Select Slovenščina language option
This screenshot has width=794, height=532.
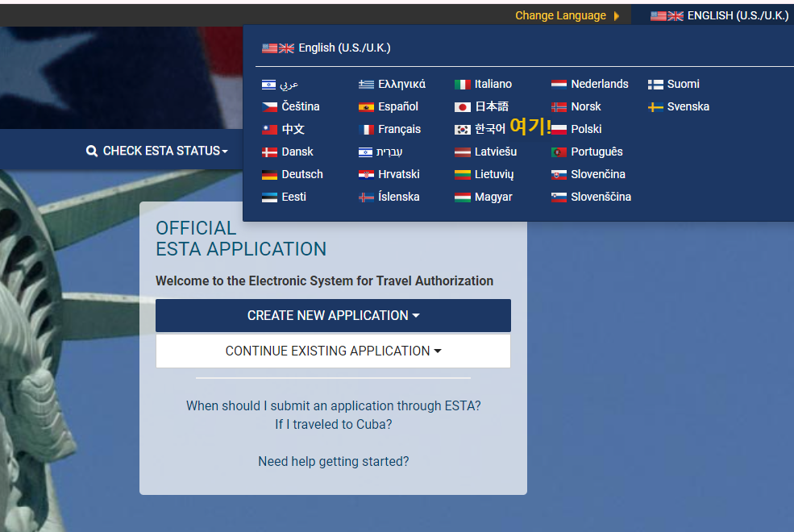click(x=601, y=197)
